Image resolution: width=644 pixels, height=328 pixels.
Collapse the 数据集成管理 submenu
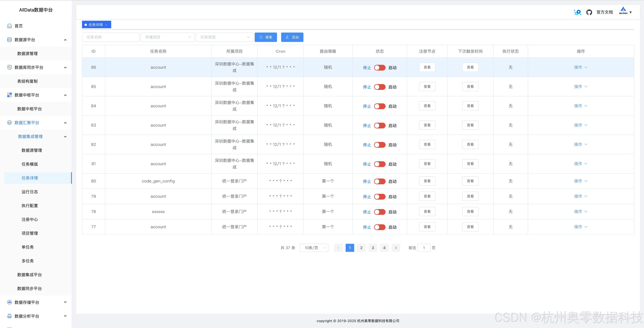point(65,136)
